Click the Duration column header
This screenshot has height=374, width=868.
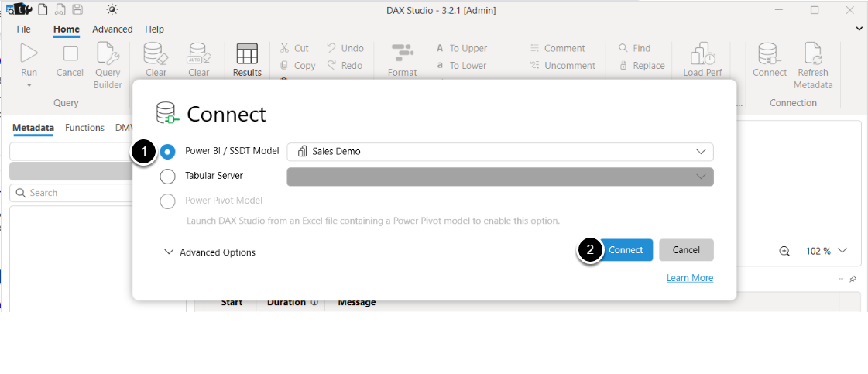click(290, 302)
